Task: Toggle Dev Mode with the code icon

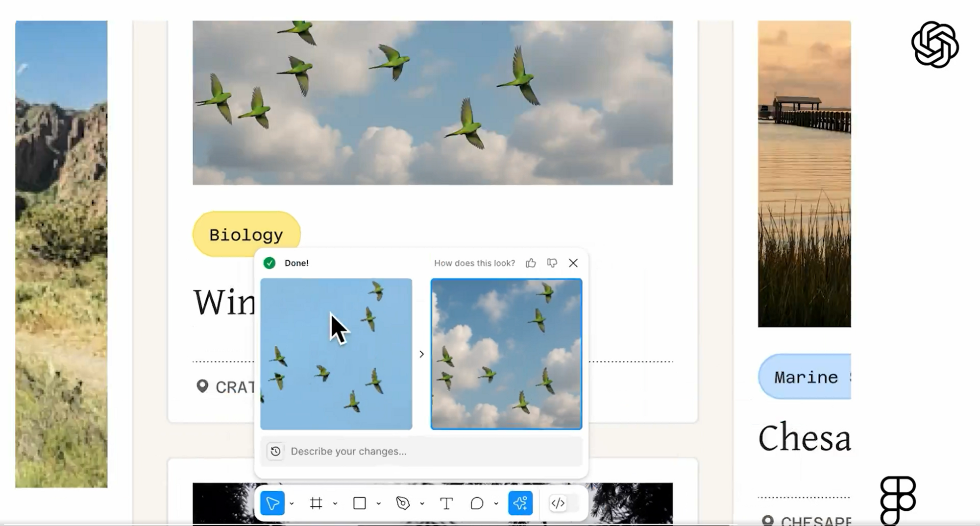Action: 559,503
